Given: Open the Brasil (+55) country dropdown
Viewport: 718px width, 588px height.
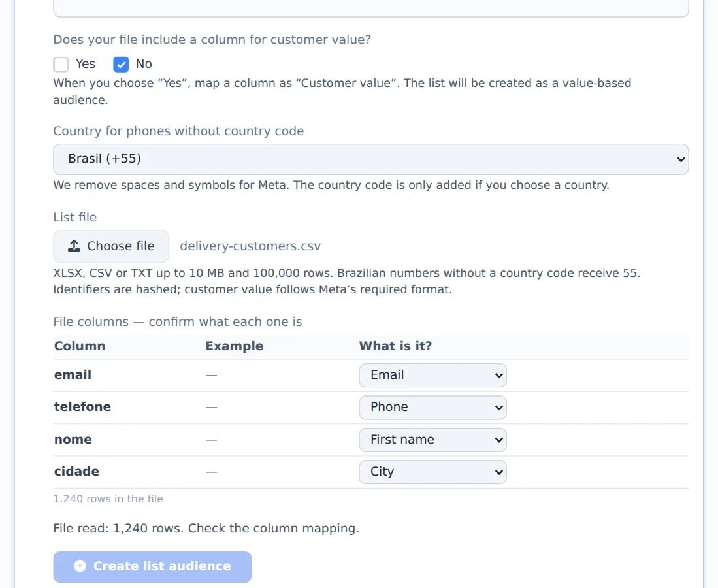Looking at the screenshot, I should pyautogui.click(x=371, y=159).
